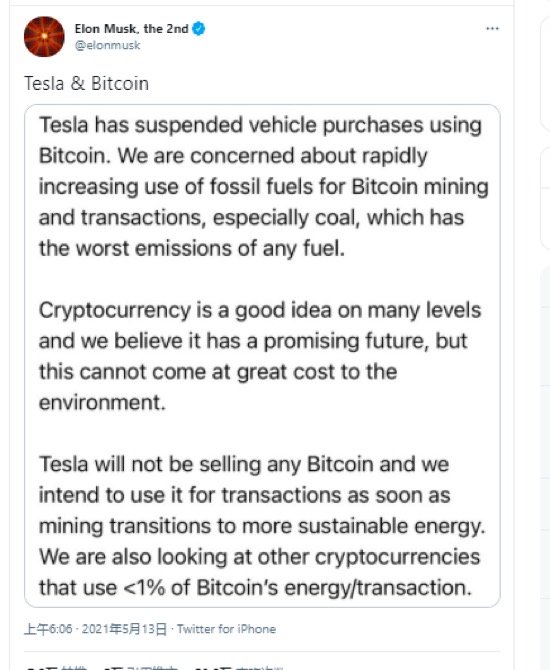Image resolution: width=550 pixels, height=670 pixels.
Task: Click the image paragraph about suspended vehicle purchases
Action: 263,186
